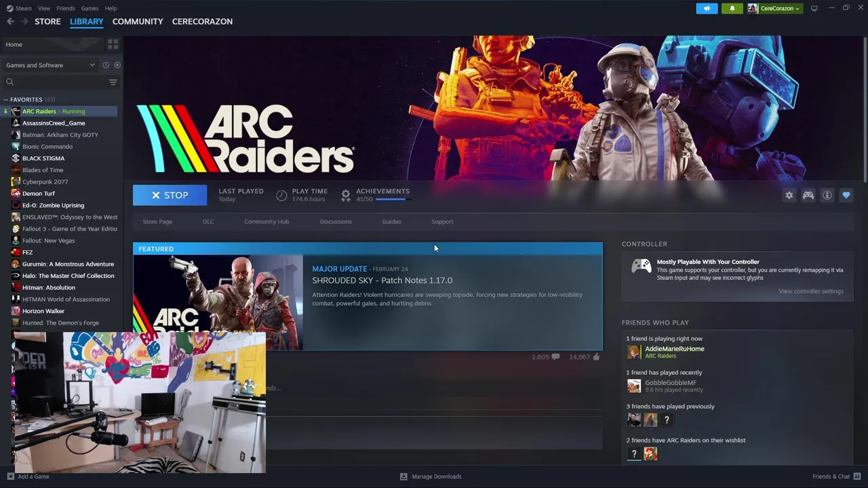Click the library search input field
The width and height of the screenshot is (868, 488).
(x=61, y=82)
